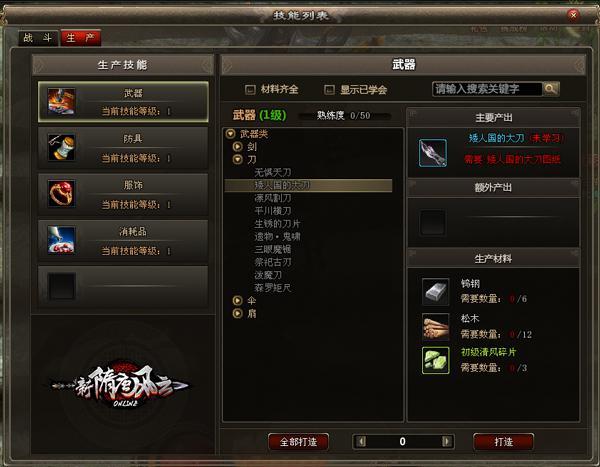Click the 矮人国的大刀 blade output icon
The height and width of the screenshot is (467, 600).
(x=433, y=153)
